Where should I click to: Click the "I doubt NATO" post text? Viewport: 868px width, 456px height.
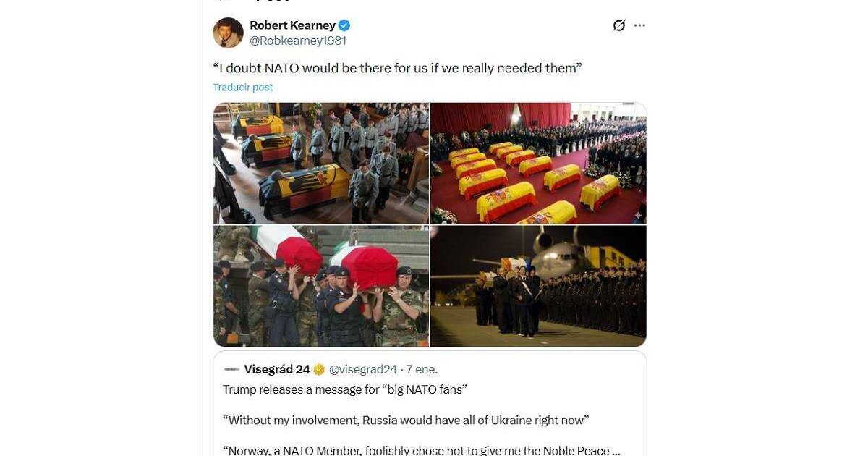pos(398,68)
